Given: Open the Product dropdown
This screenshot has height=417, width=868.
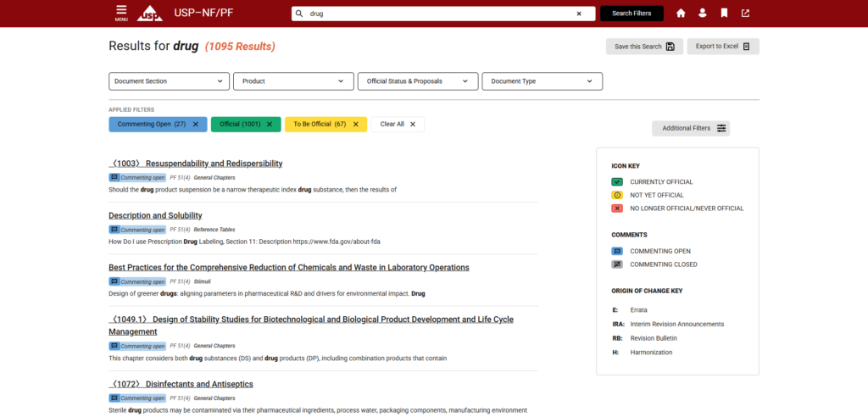Looking at the screenshot, I should click(x=293, y=81).
